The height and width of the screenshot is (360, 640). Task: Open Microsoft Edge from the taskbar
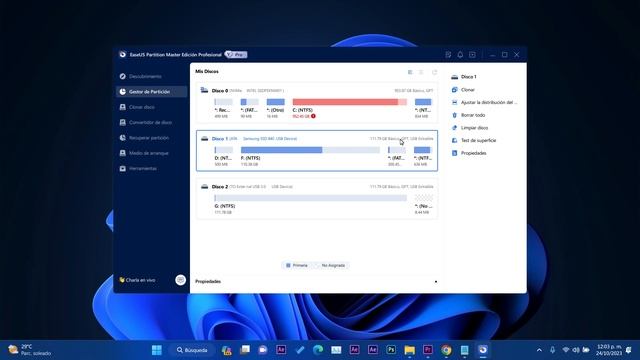(318, 350)
